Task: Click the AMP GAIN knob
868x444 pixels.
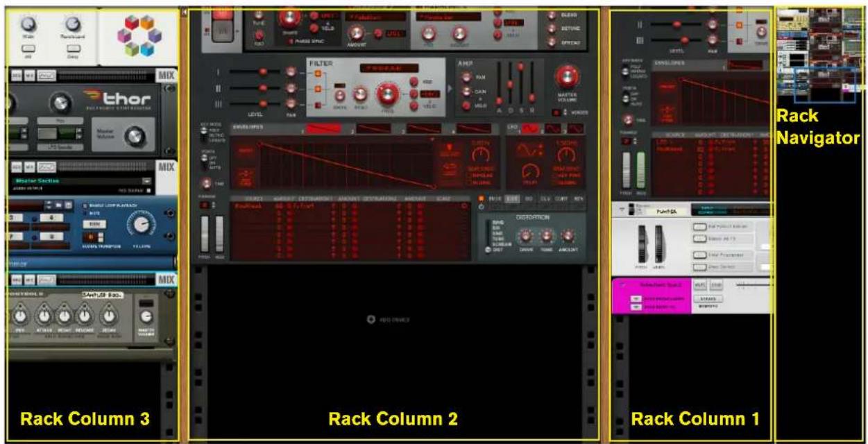Action: point(468,92)
